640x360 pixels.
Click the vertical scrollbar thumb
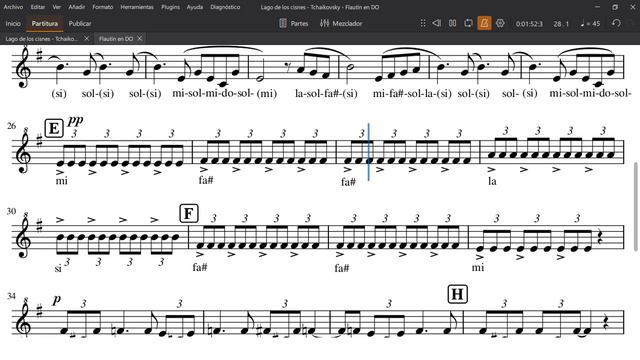pos(636,206)
